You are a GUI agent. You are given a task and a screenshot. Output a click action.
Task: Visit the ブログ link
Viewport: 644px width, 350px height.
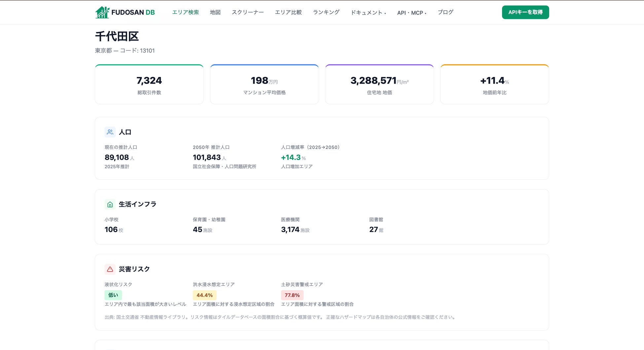click(x=446, y=12)
